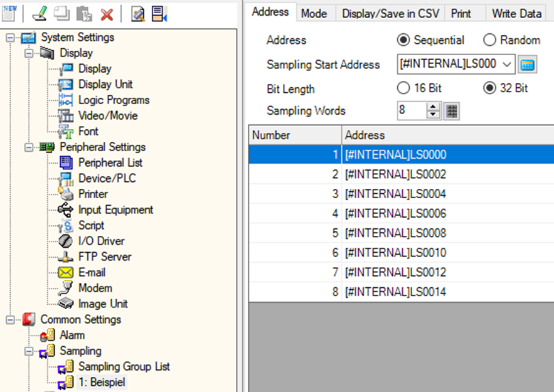Image resolution: width=554 pixels, height=392 pixels.
Task: Select the Display folder node
Action: pyautogui.click(x=76, y=53)
